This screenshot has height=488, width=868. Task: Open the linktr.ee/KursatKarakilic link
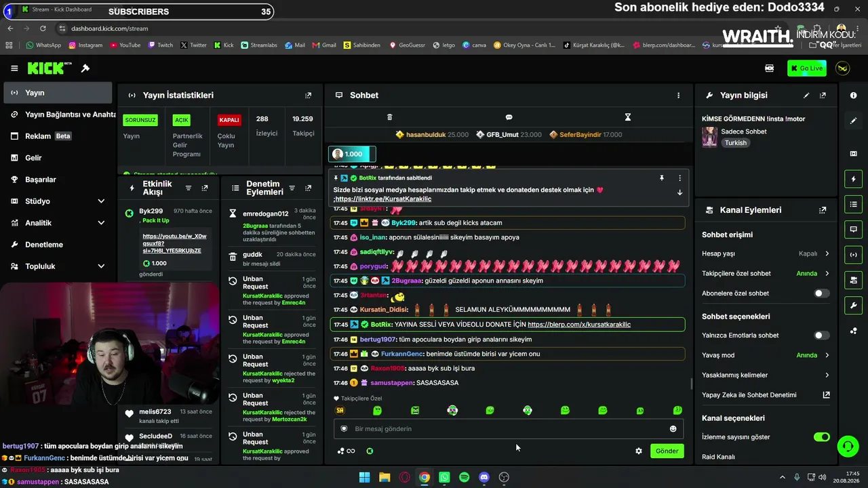click(383, 199)
